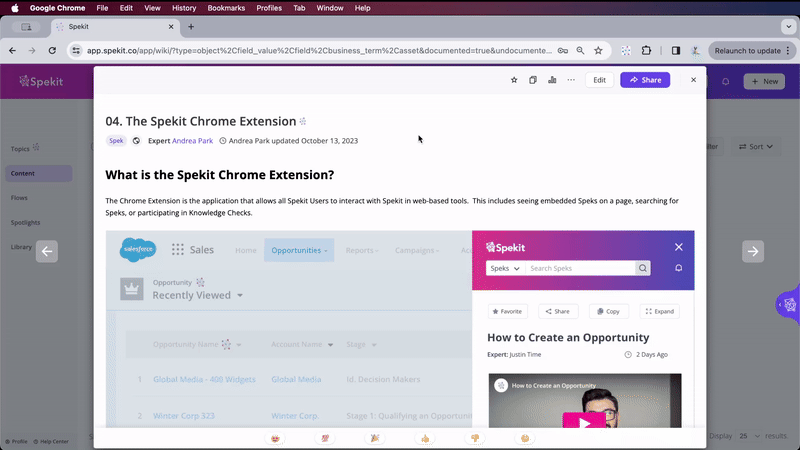Image resolution: width=800 pixels, height=450 pixels.
Task: Favorite this Spek with the star icon
Action: [514, 80]
